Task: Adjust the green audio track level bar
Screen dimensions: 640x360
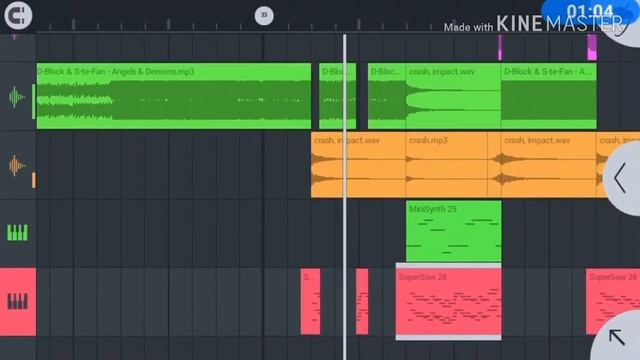Action: (33, 101)
